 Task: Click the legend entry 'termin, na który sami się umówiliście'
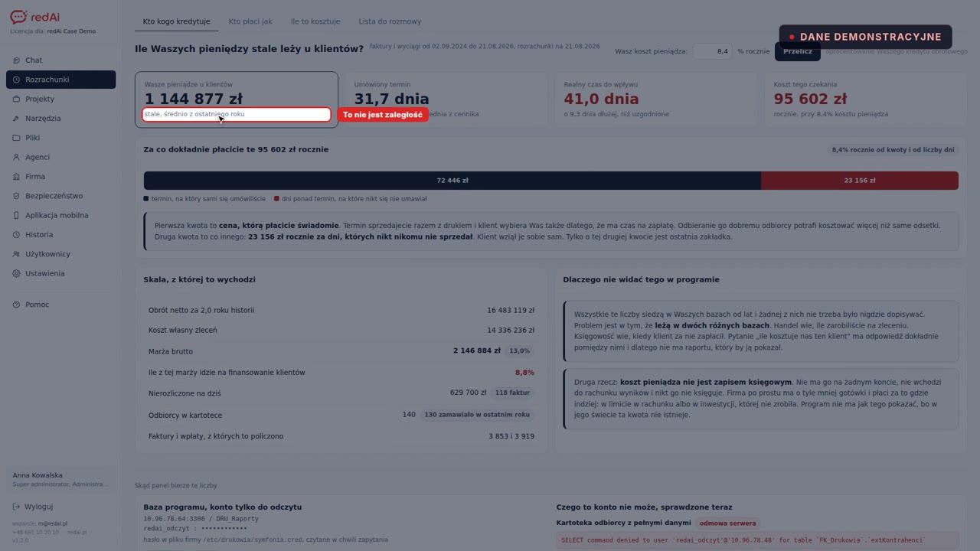click(x=205, y=199)
